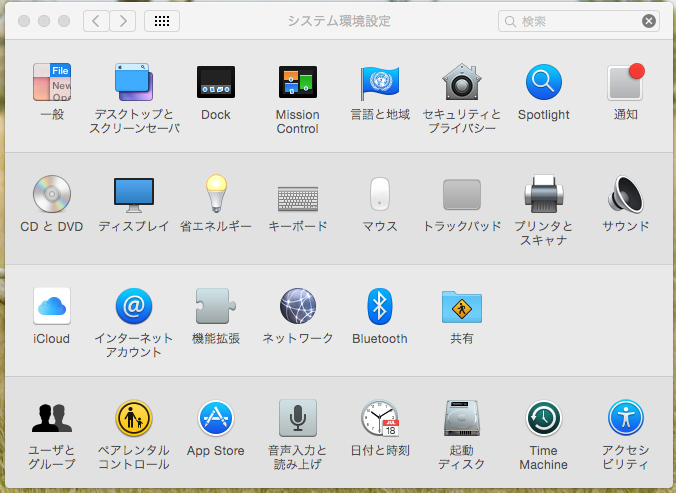Open ディスプレイ (Displays) pane

click(134, 195)
